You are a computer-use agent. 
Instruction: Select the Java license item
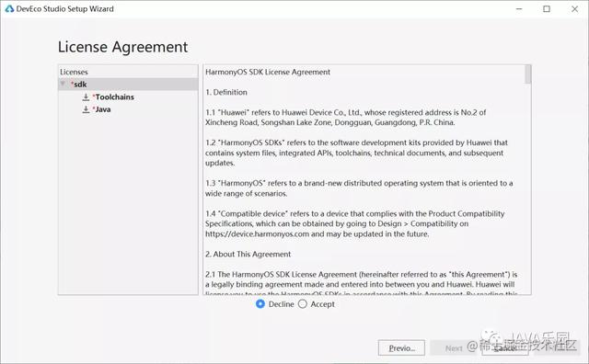(x=102, y=109)
